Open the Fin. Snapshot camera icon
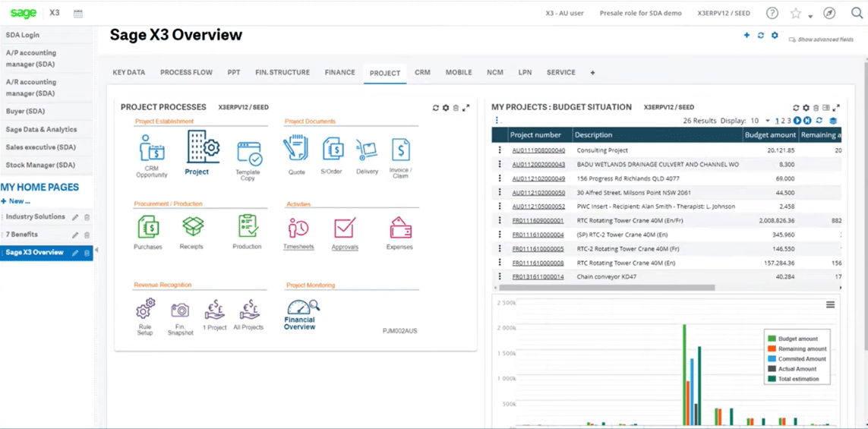 (x=180, y=310)
